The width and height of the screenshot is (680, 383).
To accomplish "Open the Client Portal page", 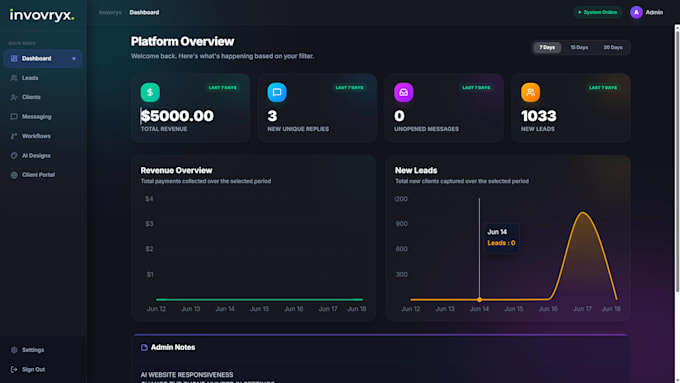I will [42, 175].
